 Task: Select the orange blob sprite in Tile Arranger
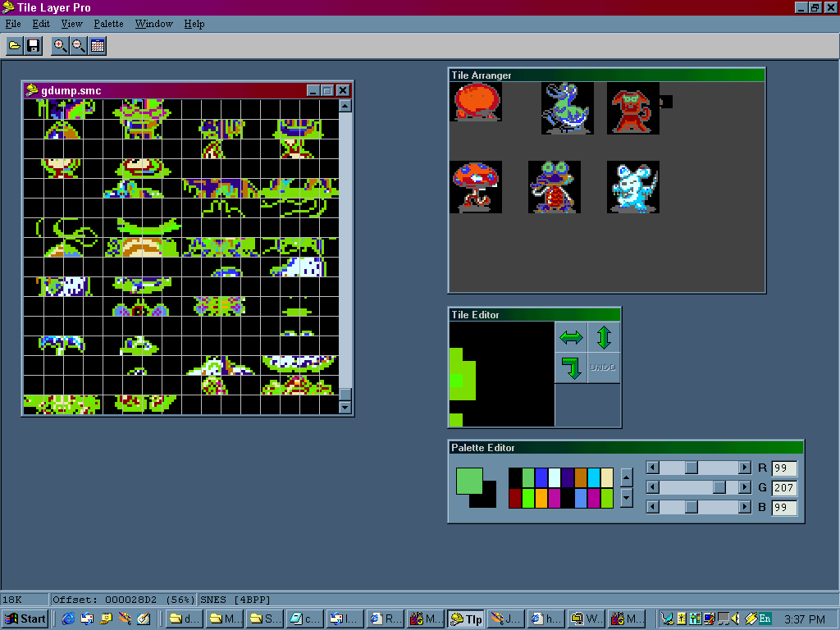(x=476, y=102)
